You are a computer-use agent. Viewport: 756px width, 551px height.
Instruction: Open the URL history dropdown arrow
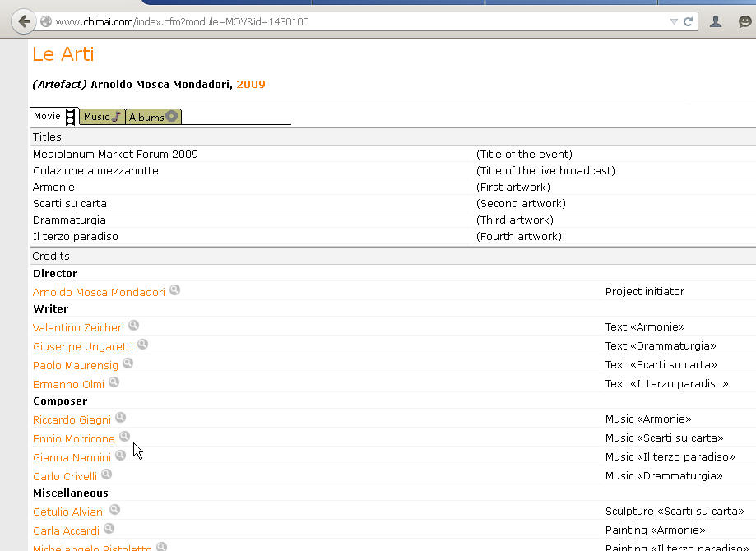point(674,21)
